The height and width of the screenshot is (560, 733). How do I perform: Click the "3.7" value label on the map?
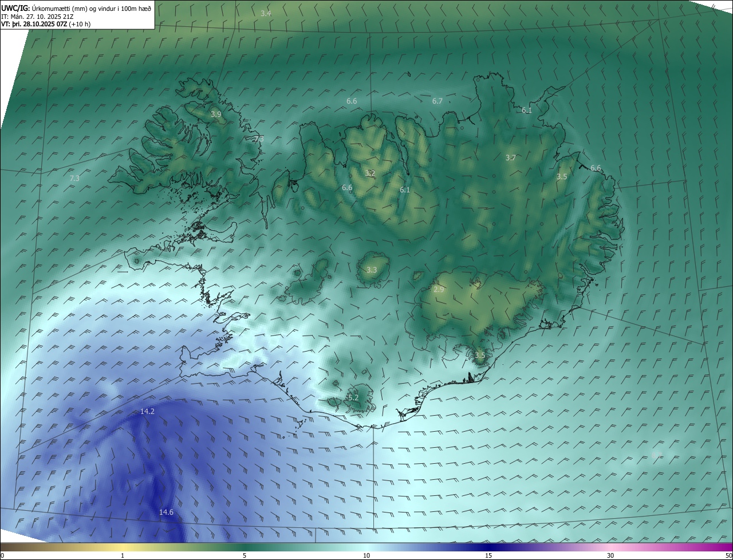(x=511, y=158)
